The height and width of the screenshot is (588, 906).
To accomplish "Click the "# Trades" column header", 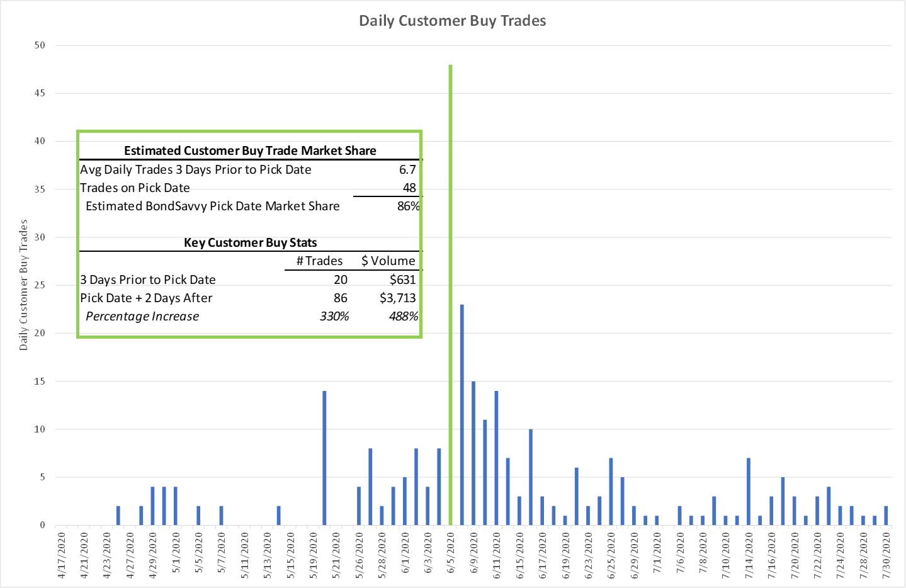I will click(x=320, y=261).
